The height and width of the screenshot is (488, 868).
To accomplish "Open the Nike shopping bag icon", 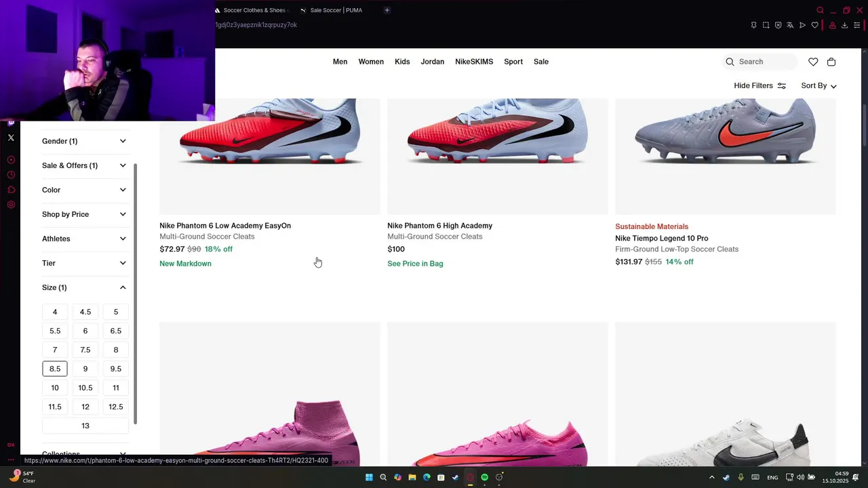I will click(831, 62).
